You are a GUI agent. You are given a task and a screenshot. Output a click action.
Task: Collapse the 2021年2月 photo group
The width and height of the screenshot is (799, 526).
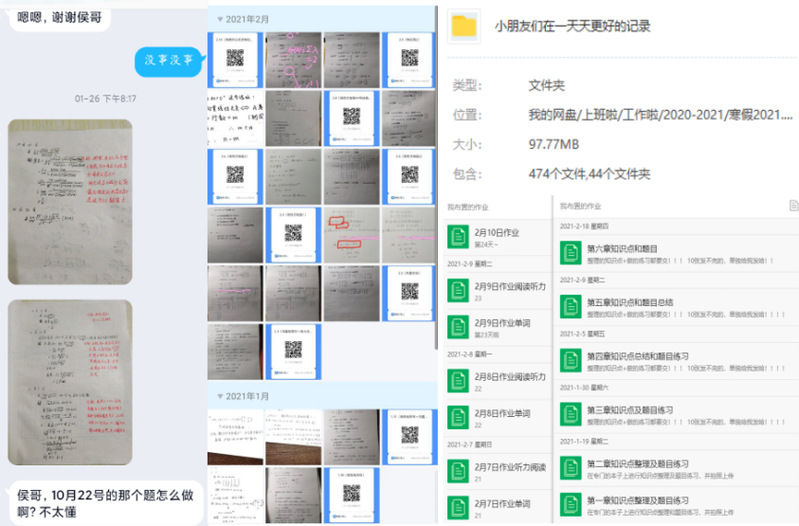pos(220,19)
